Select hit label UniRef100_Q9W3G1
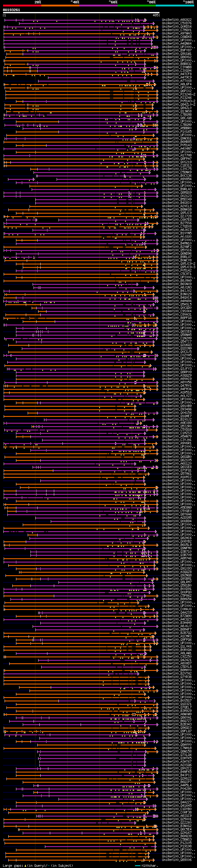 click(x=177, y=138)
